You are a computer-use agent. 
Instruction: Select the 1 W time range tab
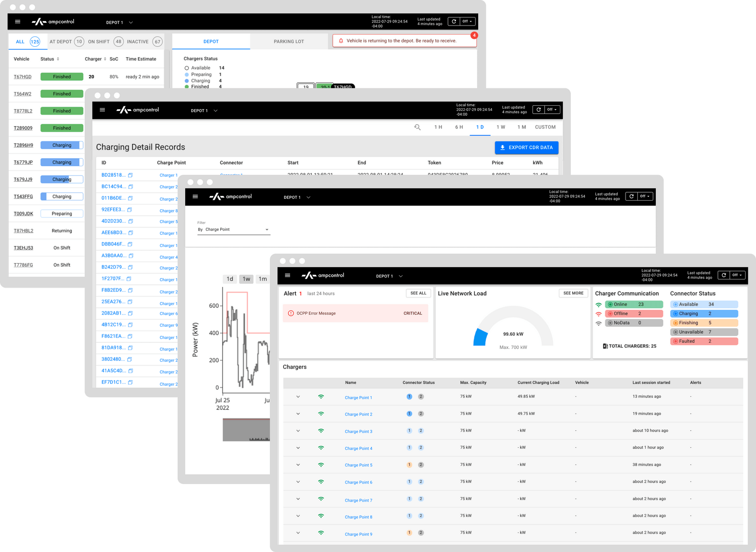point(501,127)
